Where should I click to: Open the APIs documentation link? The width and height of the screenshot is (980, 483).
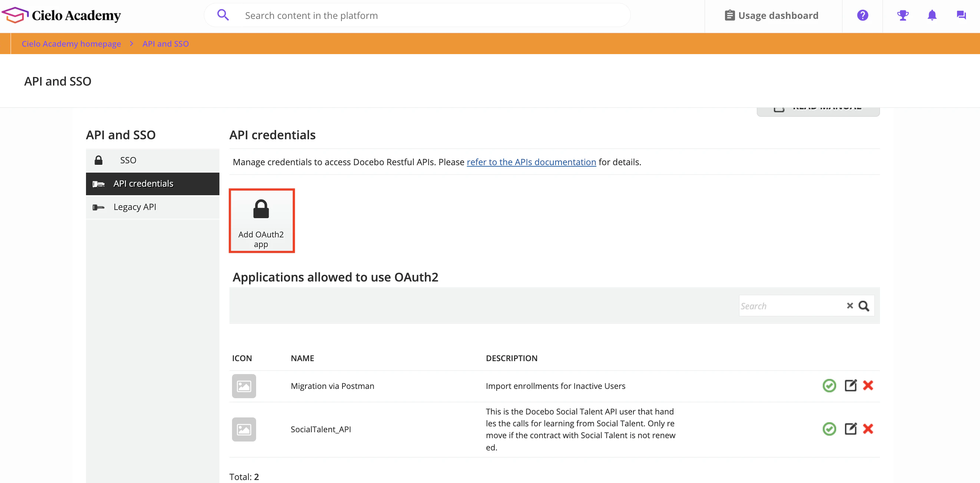[531, 162]
